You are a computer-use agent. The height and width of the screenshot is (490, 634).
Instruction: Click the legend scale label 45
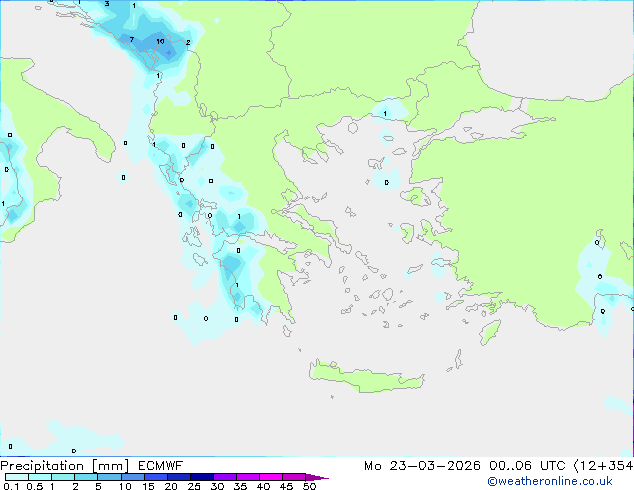[286, 486]
